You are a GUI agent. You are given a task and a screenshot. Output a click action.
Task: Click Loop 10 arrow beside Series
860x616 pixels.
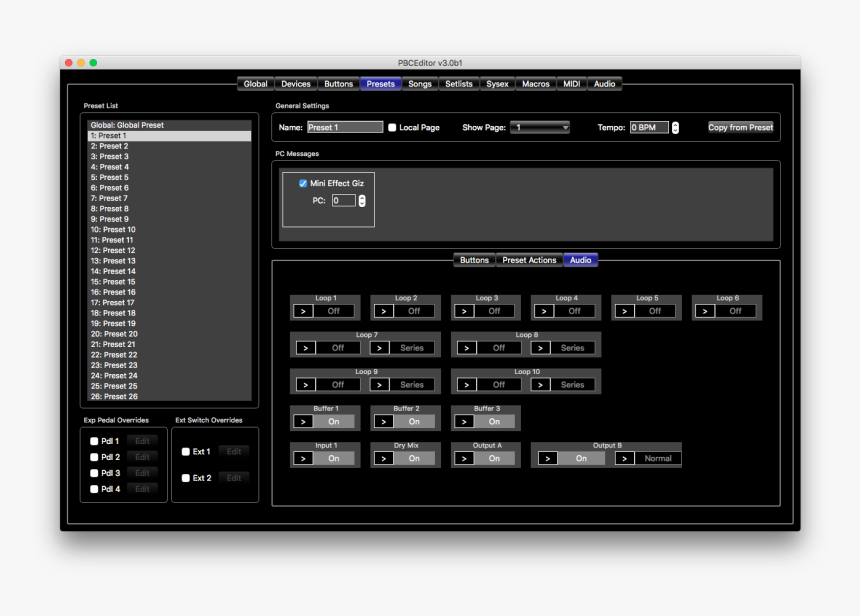pos(540,385)
